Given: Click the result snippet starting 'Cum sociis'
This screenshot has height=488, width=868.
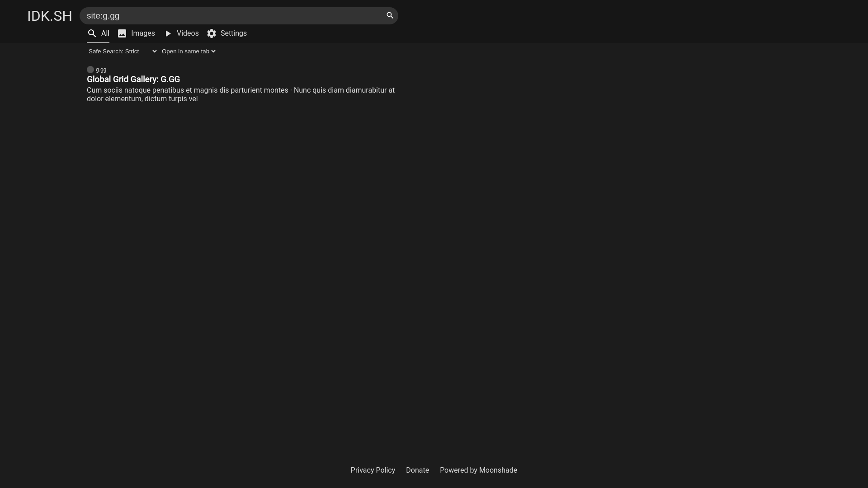Looking at the screenshot, I should click(241, 94).
